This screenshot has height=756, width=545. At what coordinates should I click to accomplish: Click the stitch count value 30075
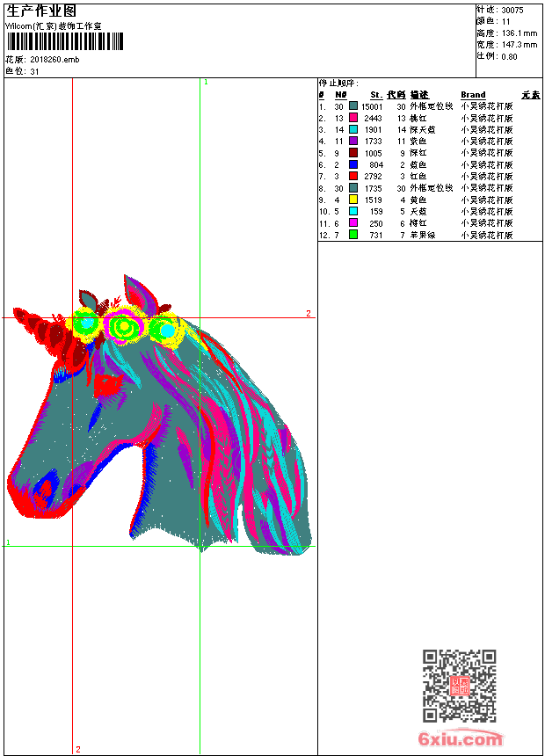tap(512, 10)
